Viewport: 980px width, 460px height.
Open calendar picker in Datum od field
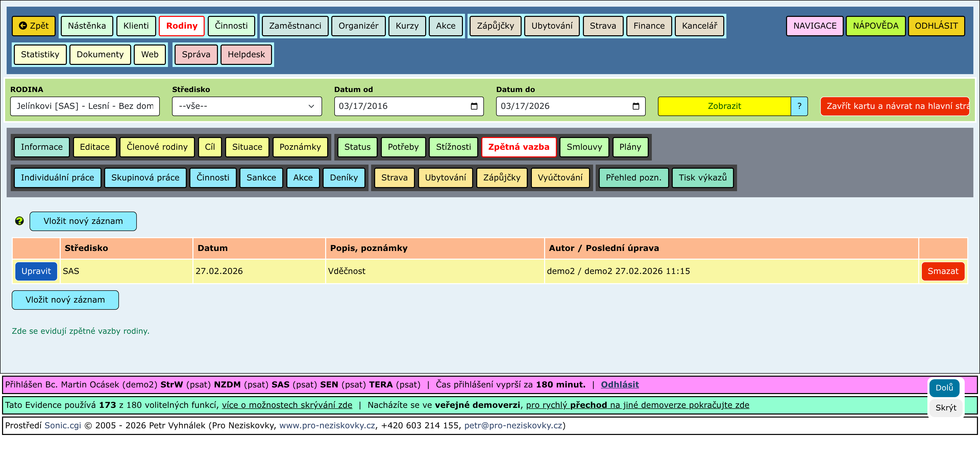point(474,106)
